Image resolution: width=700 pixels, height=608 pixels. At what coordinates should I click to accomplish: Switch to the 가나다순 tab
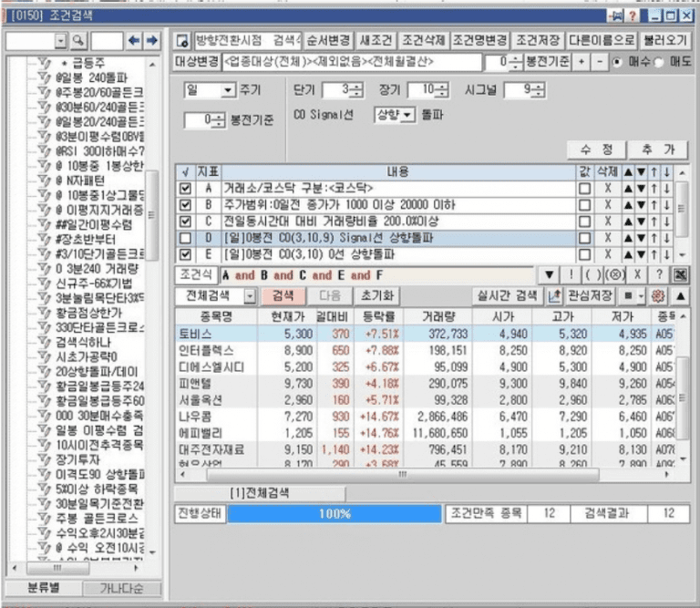tap(121, 589)
